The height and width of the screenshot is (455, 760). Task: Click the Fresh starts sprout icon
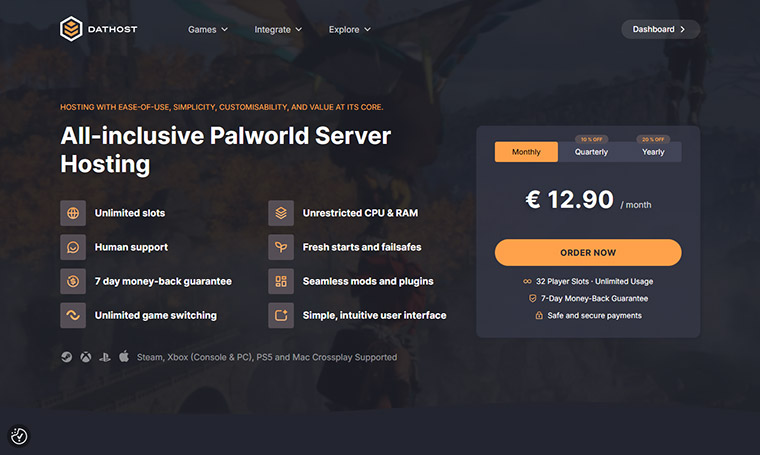281,247
